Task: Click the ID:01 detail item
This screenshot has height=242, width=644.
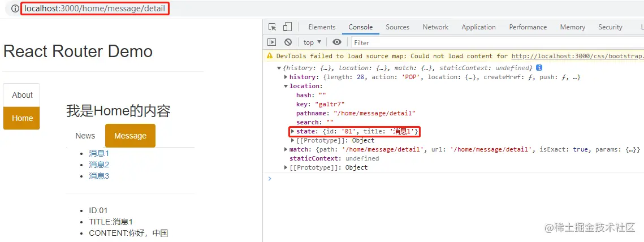Action: click(98, 210)
